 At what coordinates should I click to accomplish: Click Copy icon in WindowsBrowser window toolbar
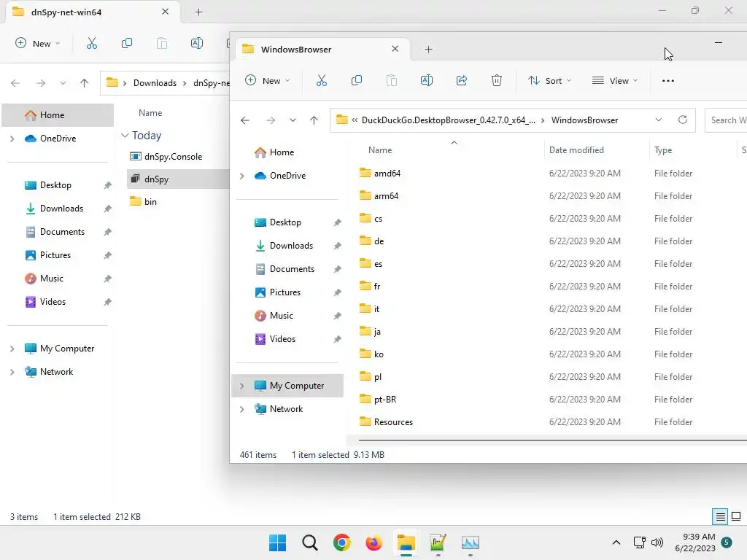pos(356,80)
